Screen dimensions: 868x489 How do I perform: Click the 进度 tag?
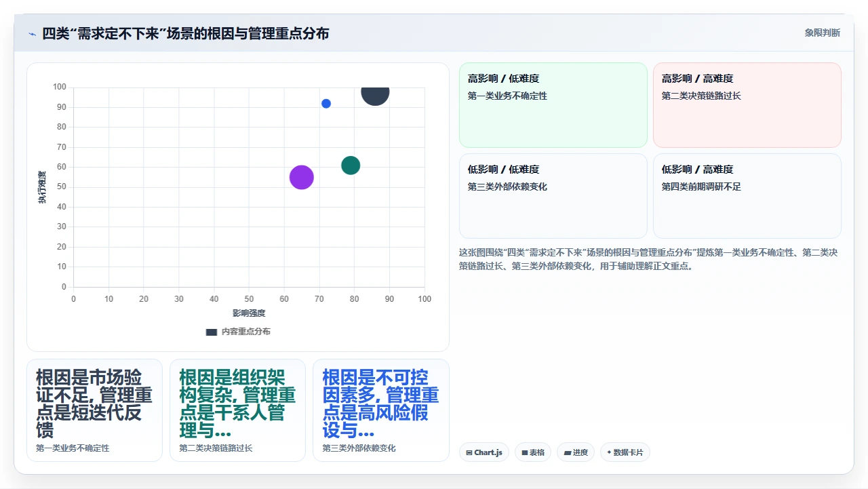(576, 452)
